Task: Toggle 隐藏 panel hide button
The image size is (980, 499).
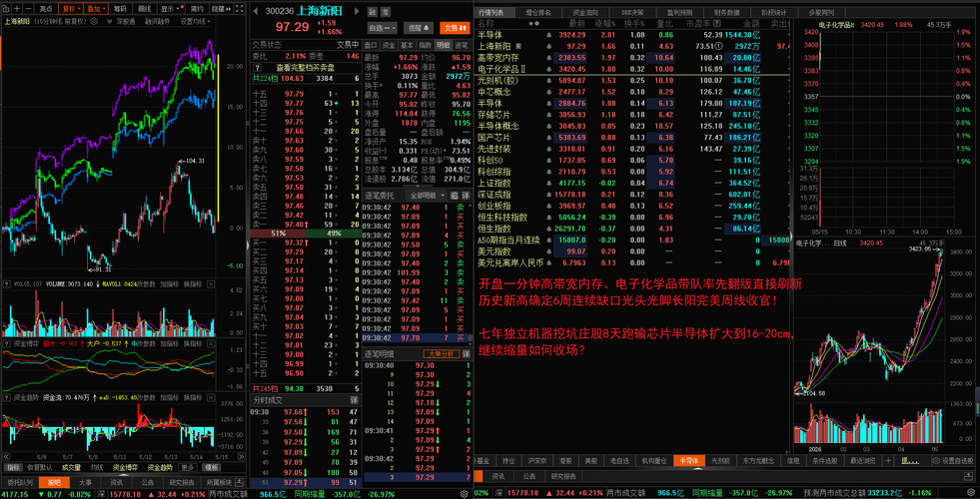Action: [221, 9]
